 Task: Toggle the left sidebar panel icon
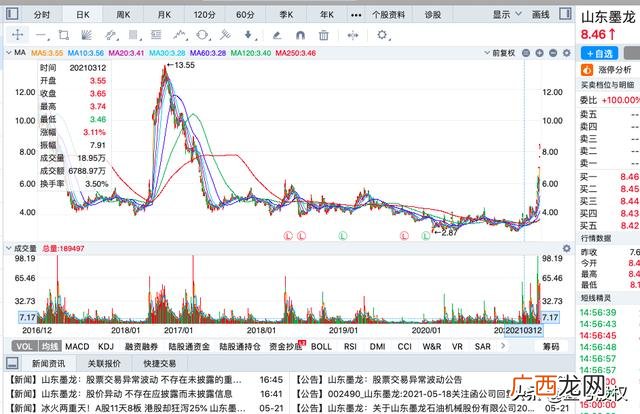(12, 14)
